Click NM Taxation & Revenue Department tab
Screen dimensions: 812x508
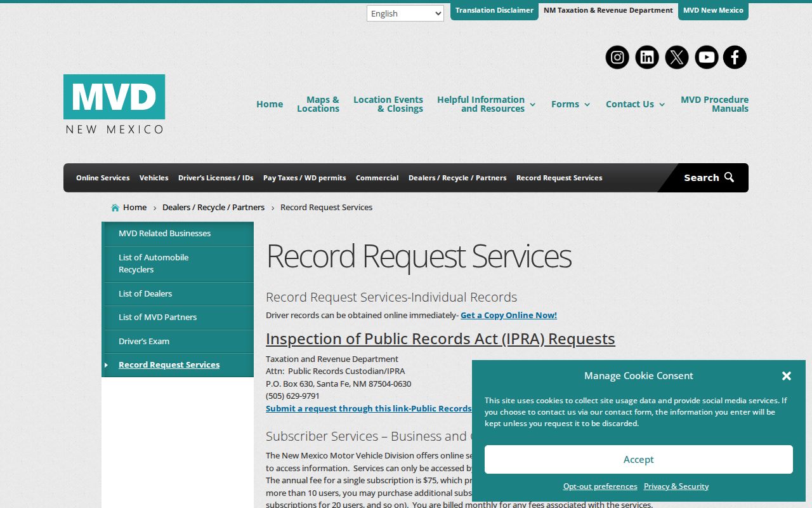(608, 11)
